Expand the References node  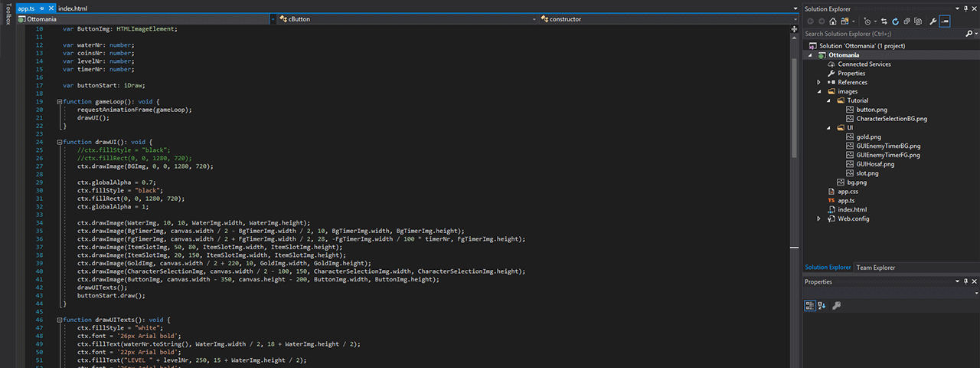coord(819,82)
